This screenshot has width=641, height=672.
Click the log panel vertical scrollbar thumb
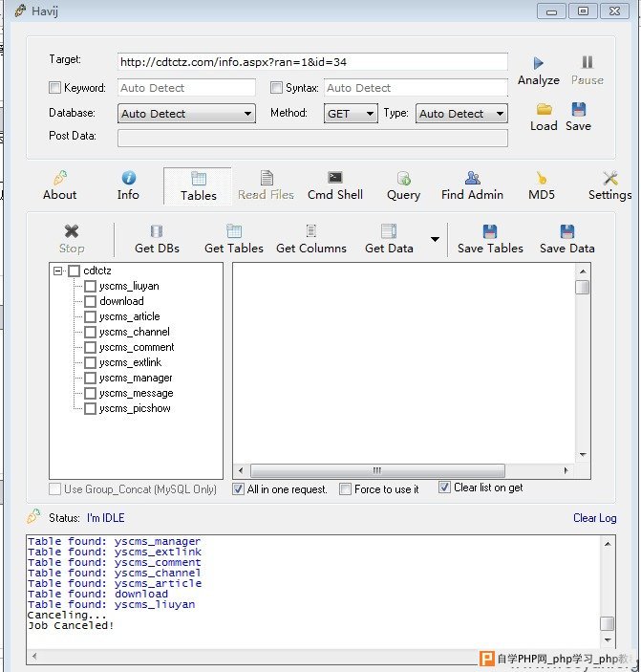pos(608,623)
